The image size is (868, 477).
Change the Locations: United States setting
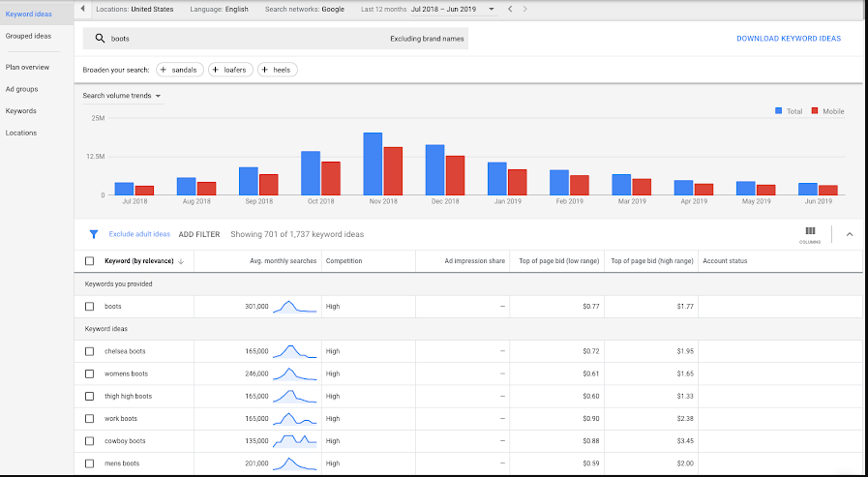pos(135,9)
